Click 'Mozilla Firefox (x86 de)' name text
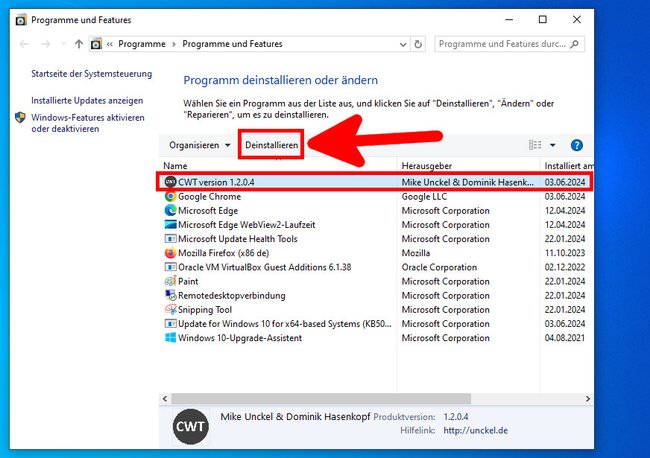650x458 pixels. (x=223, y=253)
